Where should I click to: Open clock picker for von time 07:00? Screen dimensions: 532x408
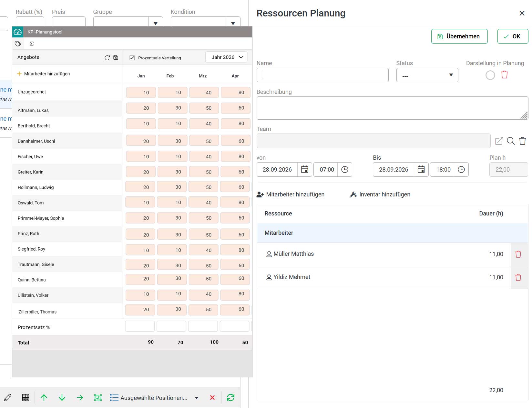tap(345, 169)
